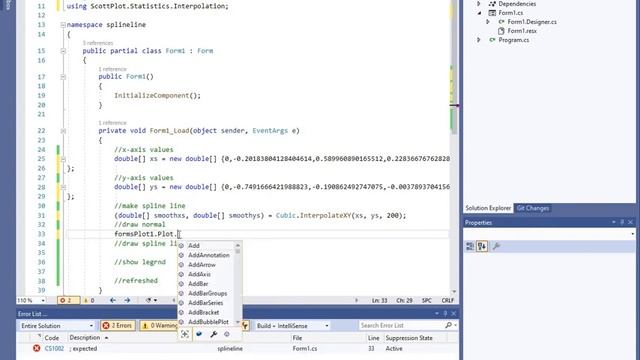
Task: Select Form1.Designer.cs file
Action: (x=532, y=22)
